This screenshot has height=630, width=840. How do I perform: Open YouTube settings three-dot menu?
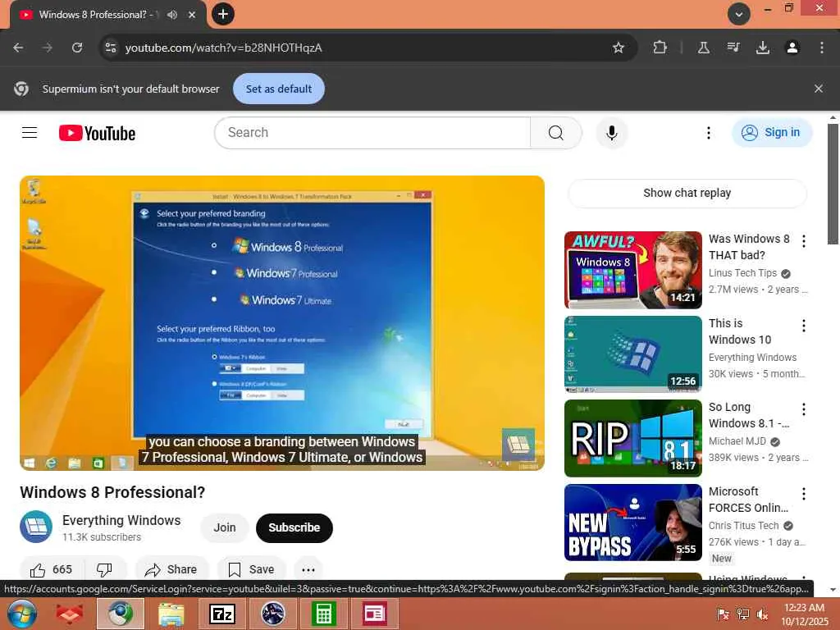coord(708,132)
